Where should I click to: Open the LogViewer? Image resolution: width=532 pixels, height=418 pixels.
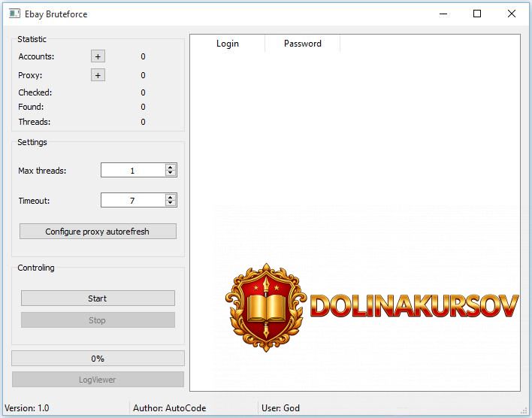click(98, 380)
